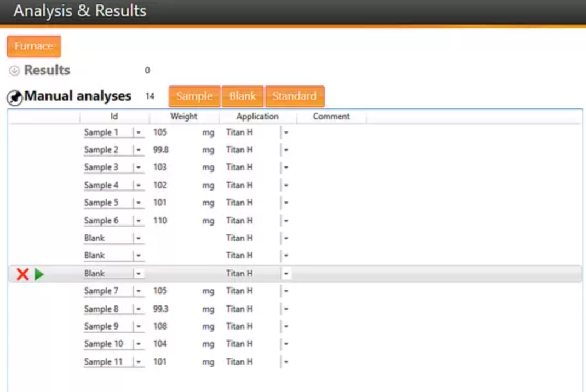This screenshot has width=586, height=392.
Task: Click the red X delete icon
Action: [x=22, y=274]
